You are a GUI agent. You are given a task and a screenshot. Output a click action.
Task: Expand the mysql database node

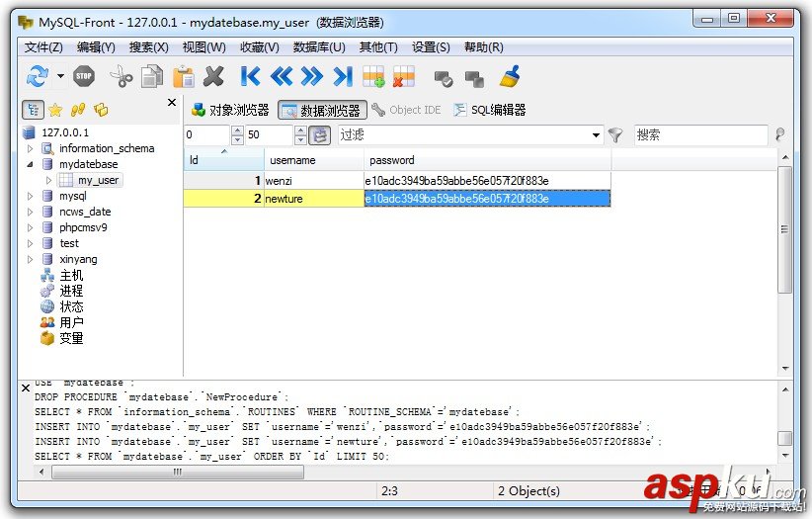30,196
